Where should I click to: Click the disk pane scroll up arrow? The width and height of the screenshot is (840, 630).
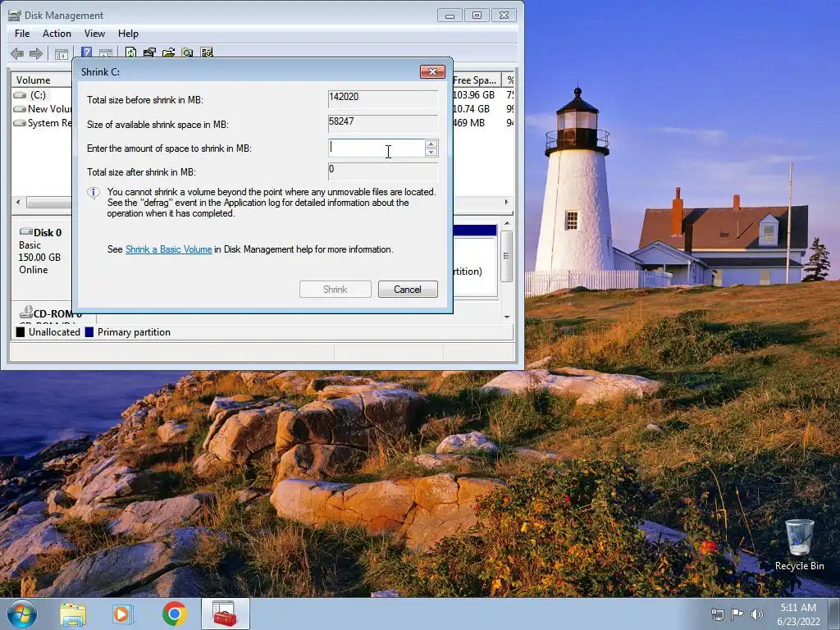click(507, 223)
